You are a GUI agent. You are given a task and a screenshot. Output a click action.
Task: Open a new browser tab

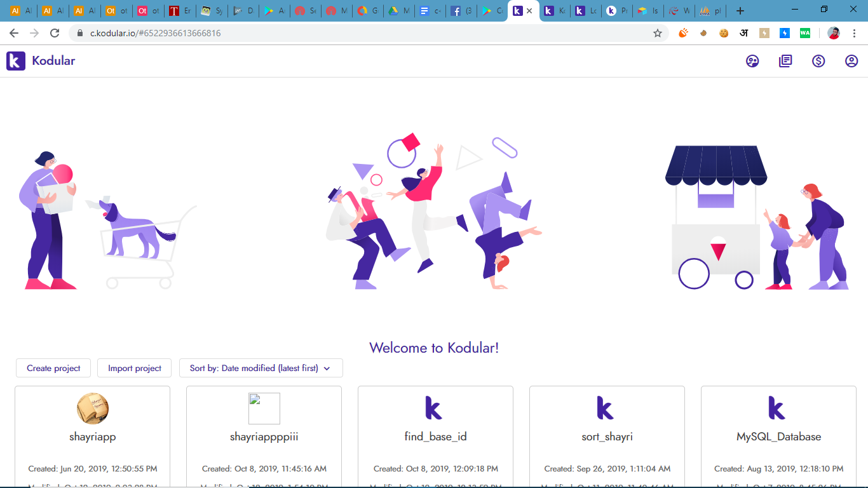(740, 11)
